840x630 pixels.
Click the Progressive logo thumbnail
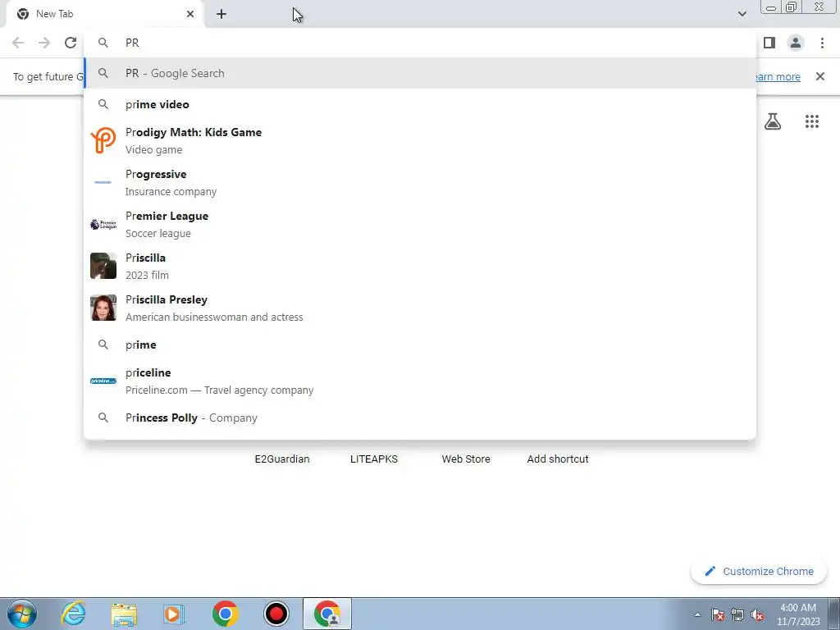pos(103,182)
